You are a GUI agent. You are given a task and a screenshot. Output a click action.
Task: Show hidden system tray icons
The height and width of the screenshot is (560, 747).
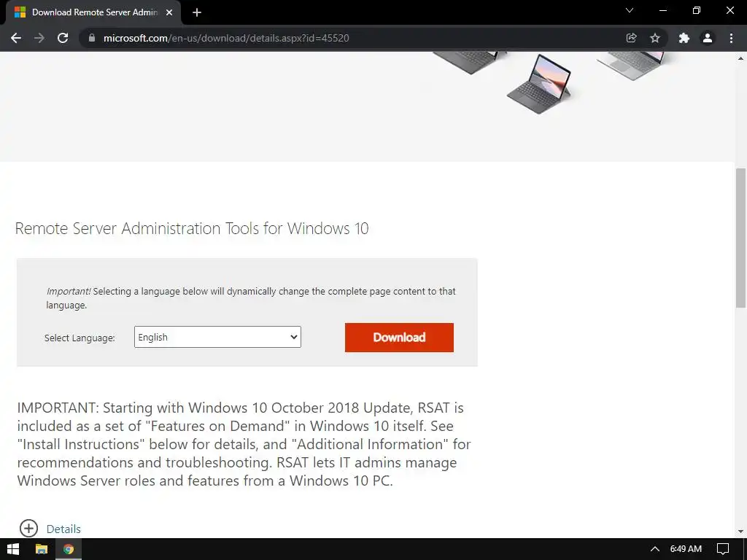(x=655, y=549)
